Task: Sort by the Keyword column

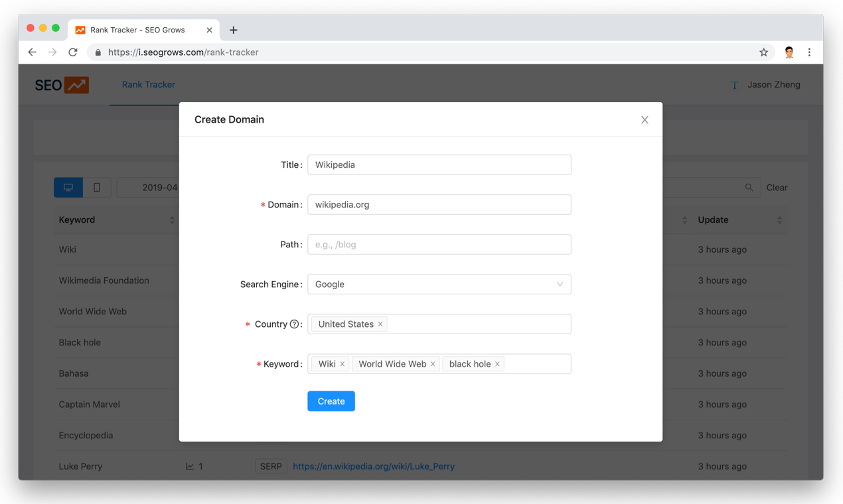Action: coord(172,220)
